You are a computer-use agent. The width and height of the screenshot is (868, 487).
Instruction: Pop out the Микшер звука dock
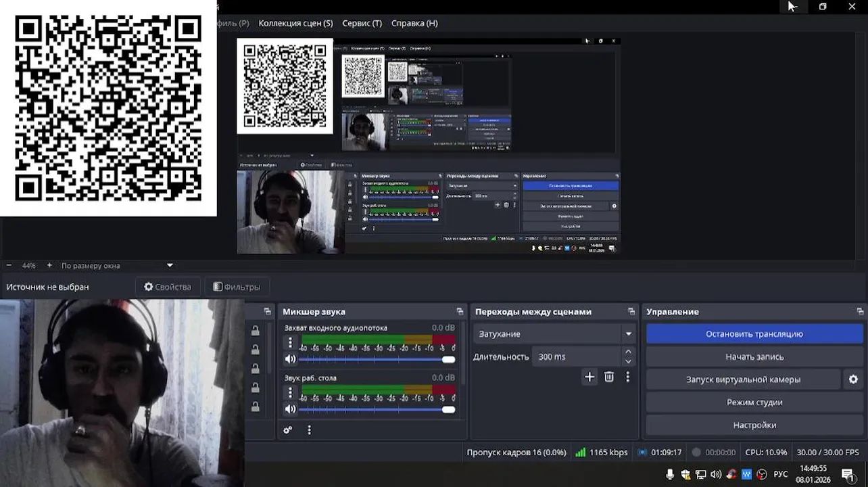pos(460,312)
